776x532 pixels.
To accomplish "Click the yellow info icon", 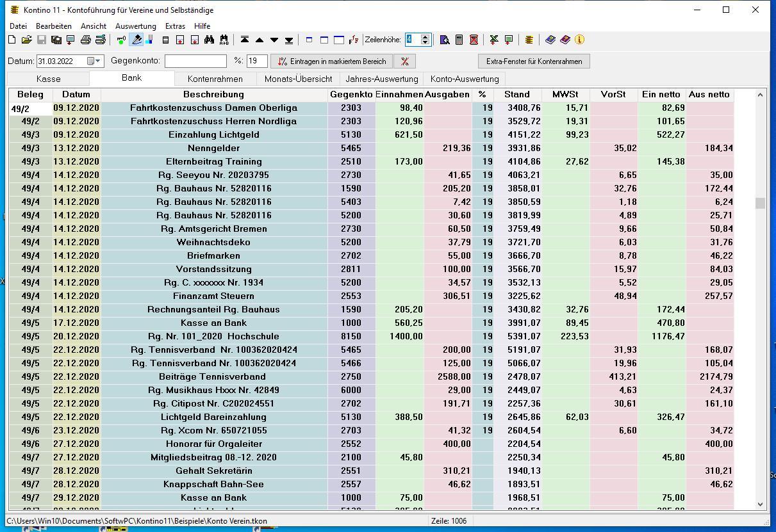I will pos(580,40).
